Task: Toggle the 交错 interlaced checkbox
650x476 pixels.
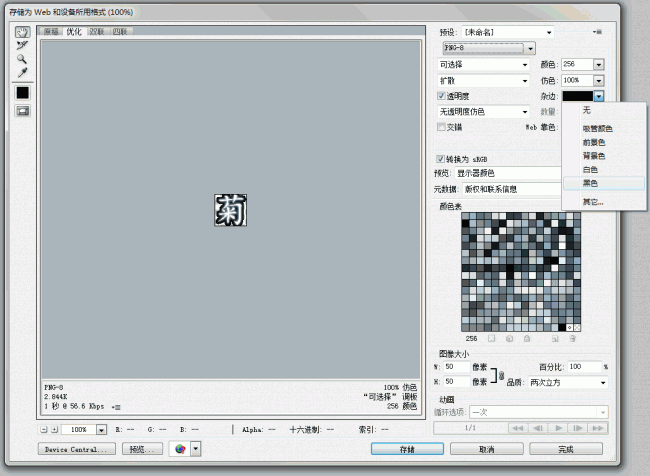Action: click(441, 127)
